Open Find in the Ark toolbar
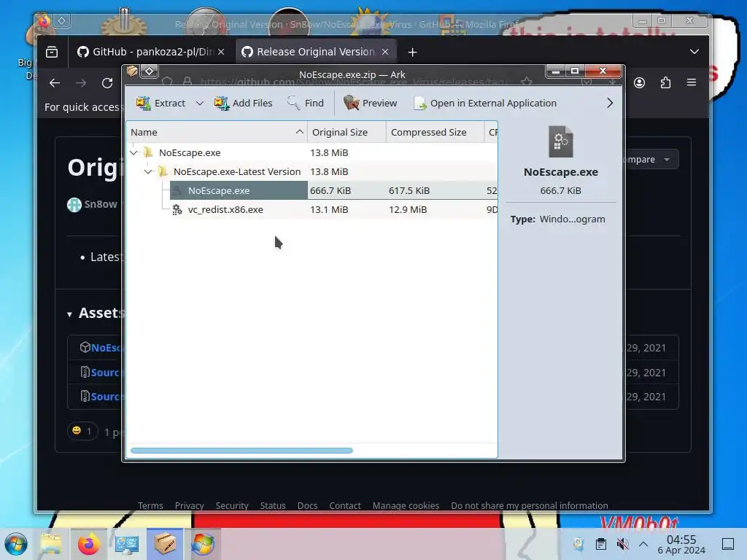Image resolution: width=747 pixels, height=560 pixels. [306, 103]
